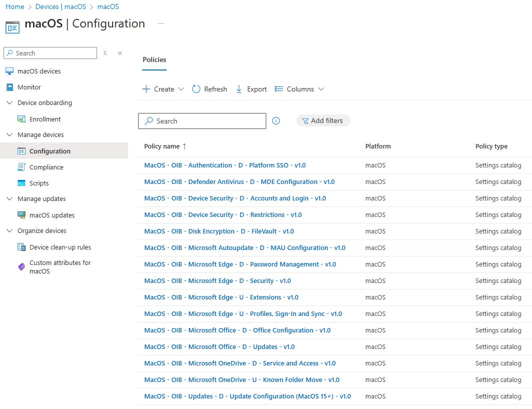This screenshot has width=532, height=409.
Task: Sort by the Policy type column header
Action: [x=491, y=146]
